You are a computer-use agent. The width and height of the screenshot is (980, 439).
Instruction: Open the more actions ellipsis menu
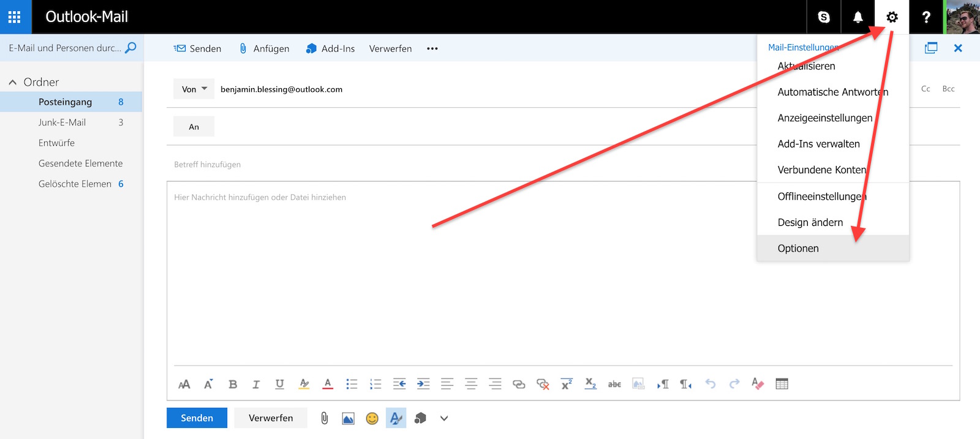click(x=432, y=48)
